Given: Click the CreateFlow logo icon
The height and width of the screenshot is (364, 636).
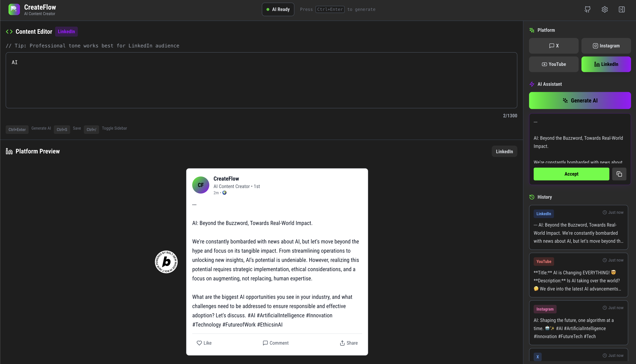Looking at the screenshot, I should (x=14, y=10).
